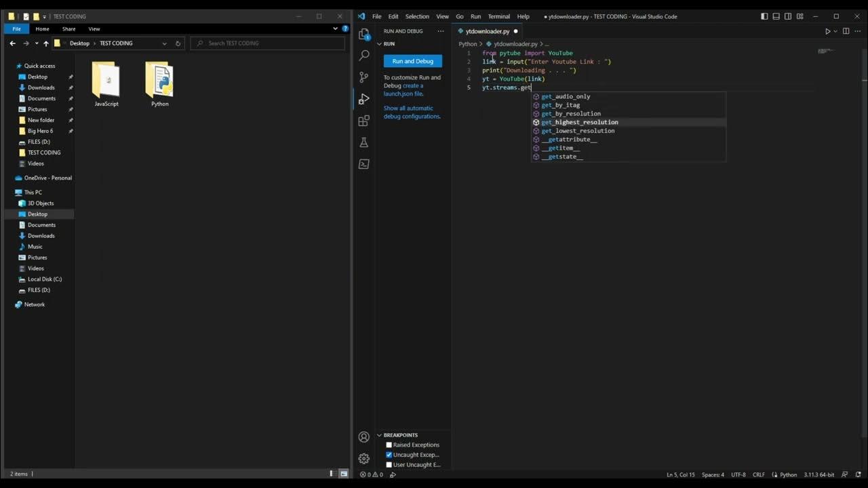Screen dimensions: 868x488
Task: Open the View tab in File Explorer
Action: tap(94, 29)
